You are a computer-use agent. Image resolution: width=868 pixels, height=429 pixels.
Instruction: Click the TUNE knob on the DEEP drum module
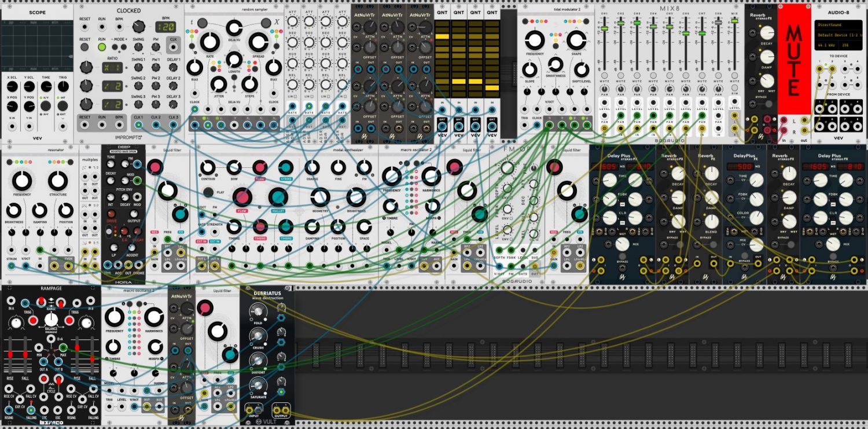pyautogui.click(x=110, y=165)
